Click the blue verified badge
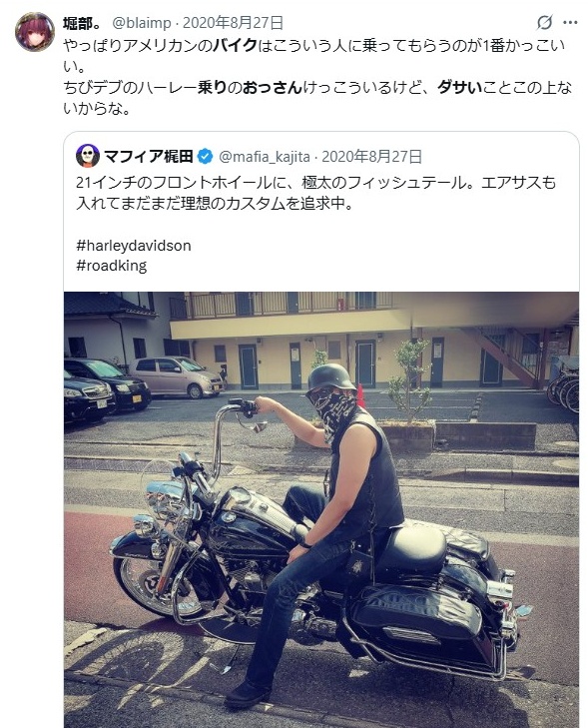The width and height of the screenshot is (588, 728). pyautogui.click(x=205, y=157)
